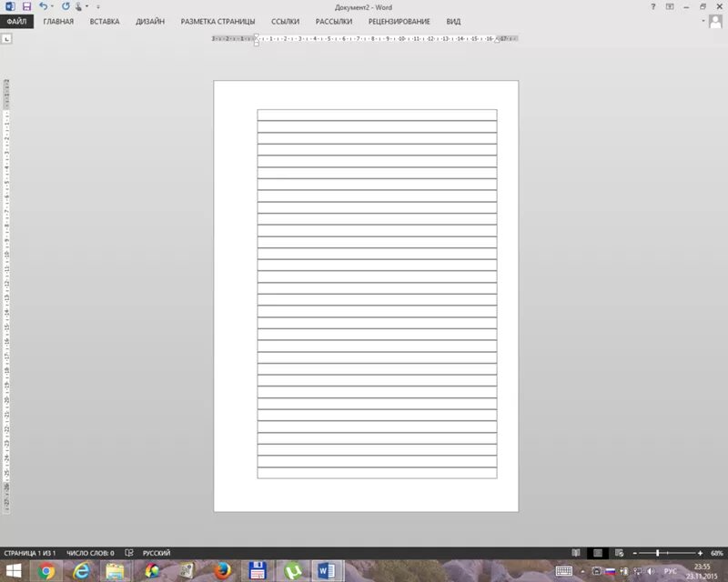Image resolution: width=728 pixels, height=582 pixels.
Task: Open uTorrent from taskbar
Action: pos(292,571)
